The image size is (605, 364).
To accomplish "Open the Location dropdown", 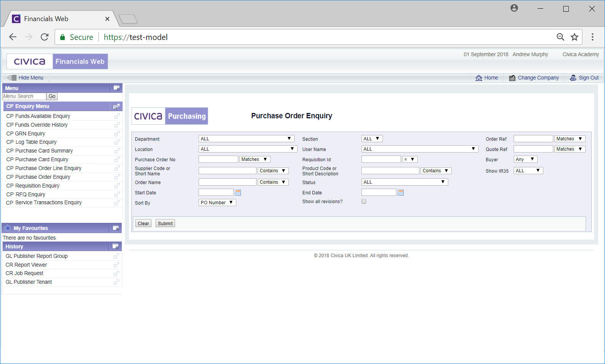I will point(248,149).
